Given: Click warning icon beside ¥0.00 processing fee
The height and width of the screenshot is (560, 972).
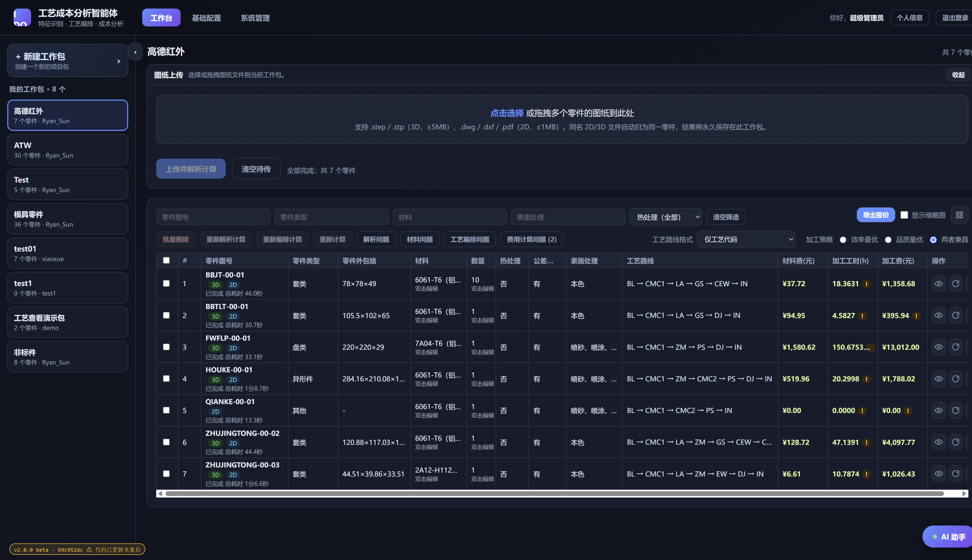Looking at the screenshot, I should pyautogui.click(x=908, y=411).
